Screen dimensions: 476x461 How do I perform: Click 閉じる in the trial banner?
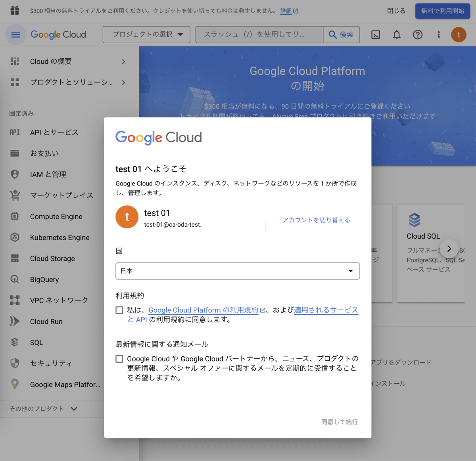click(x=396, y=11)
